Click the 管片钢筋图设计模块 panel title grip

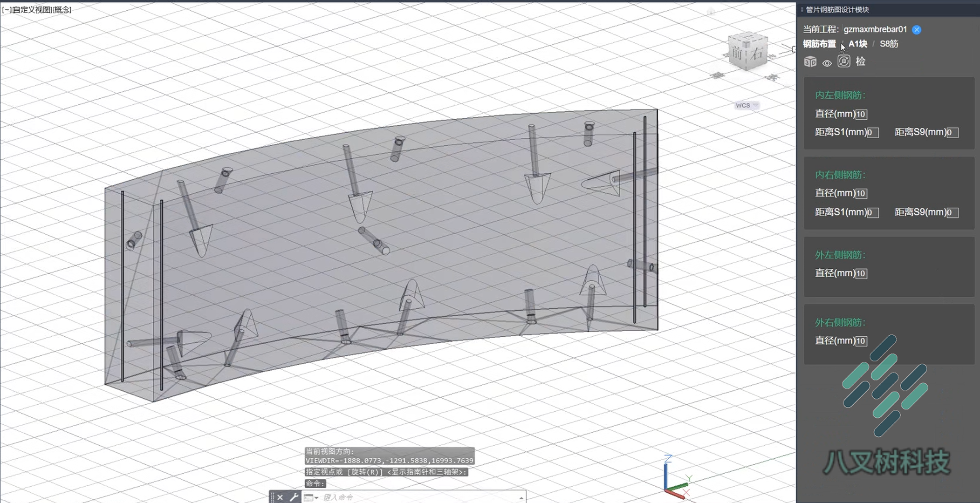(x=802, y=10)
